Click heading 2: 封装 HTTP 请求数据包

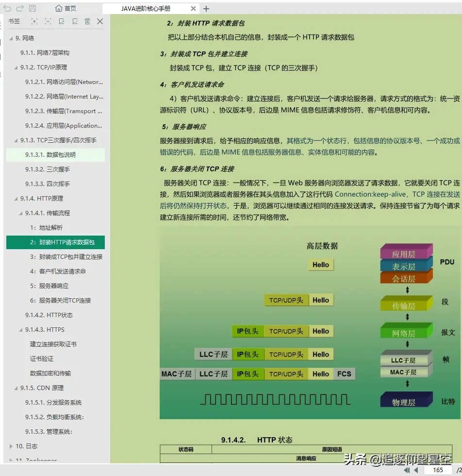point(206,23)
